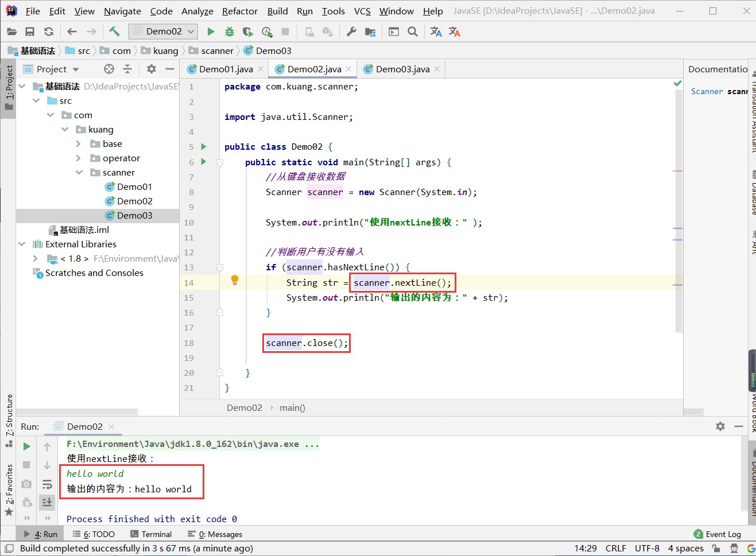Start debugging with the bug icon
The height and width of the screenshot is (556, 756).
[x=229, y=32]
